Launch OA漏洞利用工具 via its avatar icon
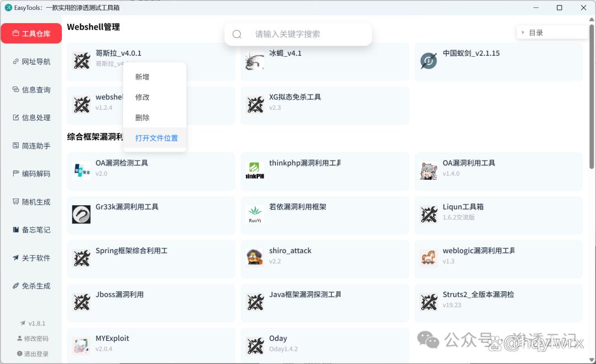The image size is (596, 364). pos(428,170)
